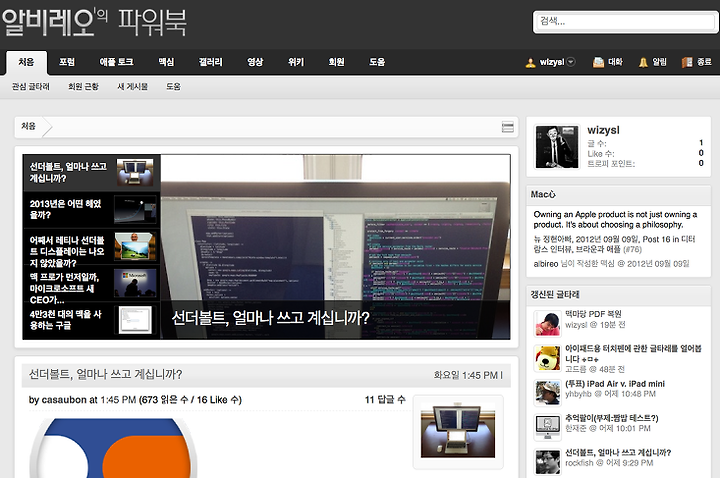The width and height of the screenshot is (720, 478).
Task: Click 글 수 post count row
Action: click(645, 143)
